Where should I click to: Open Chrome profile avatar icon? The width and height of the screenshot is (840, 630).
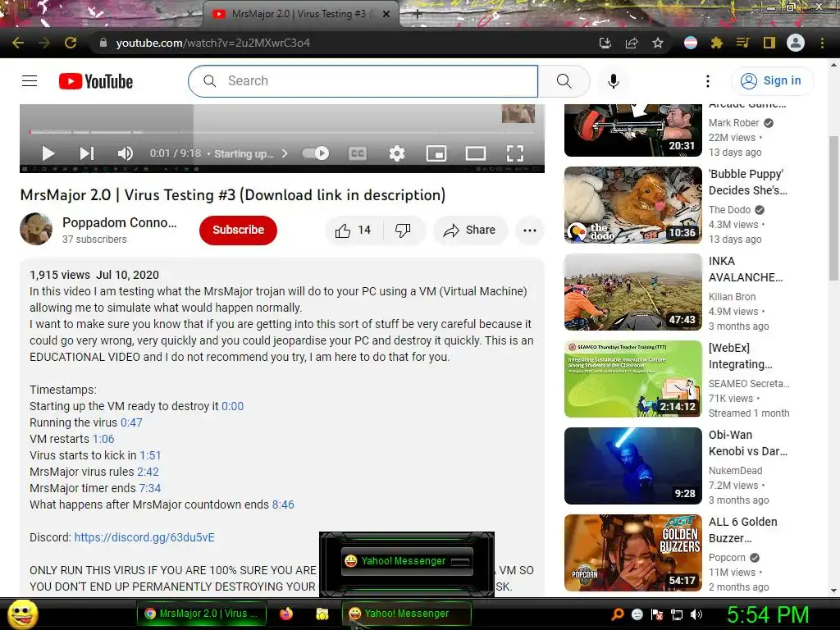click(796, 43)
